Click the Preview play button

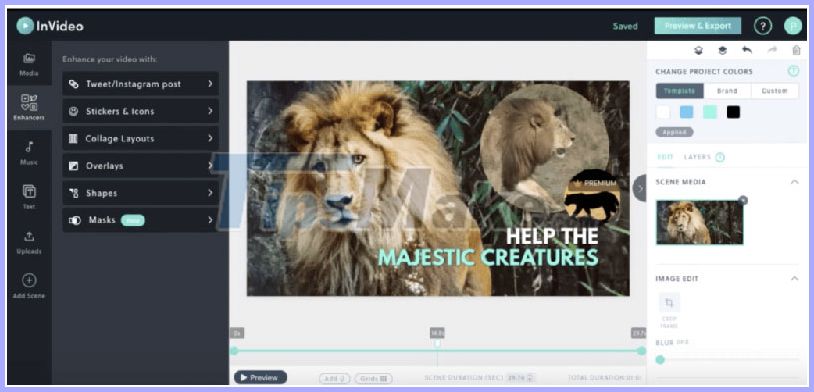(x=260, y=377)
